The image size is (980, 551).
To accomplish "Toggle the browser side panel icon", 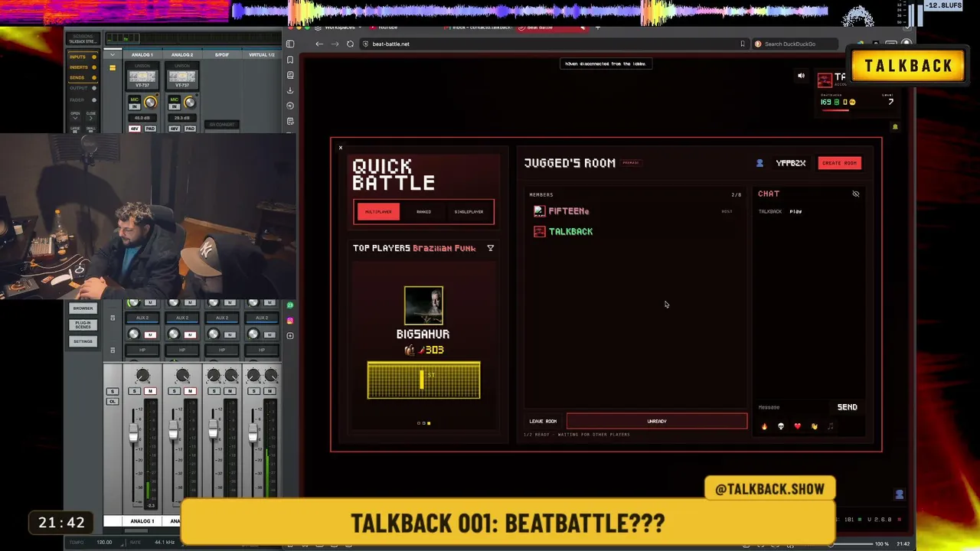I will coord(290,44).
